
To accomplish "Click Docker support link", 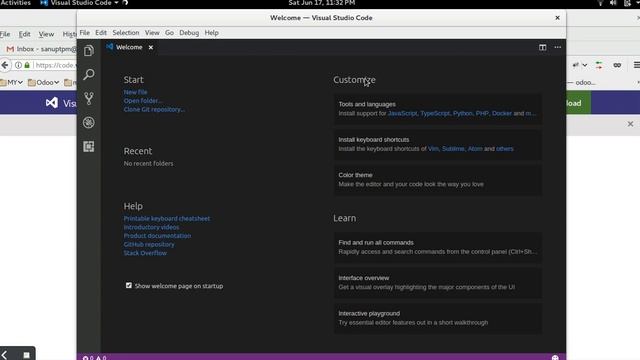I will (x=502, y=113).
